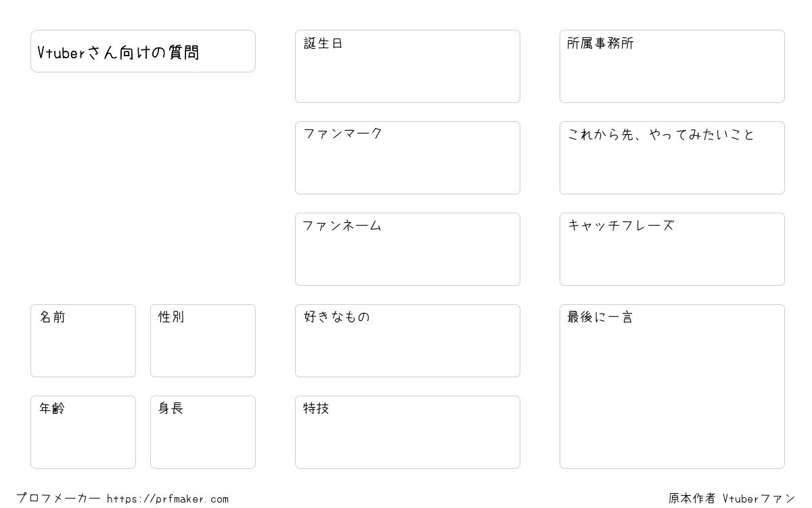This screenshot has height=508, width=812.
Task: Click inside the ファンネーム field
Action: (407, 249)
